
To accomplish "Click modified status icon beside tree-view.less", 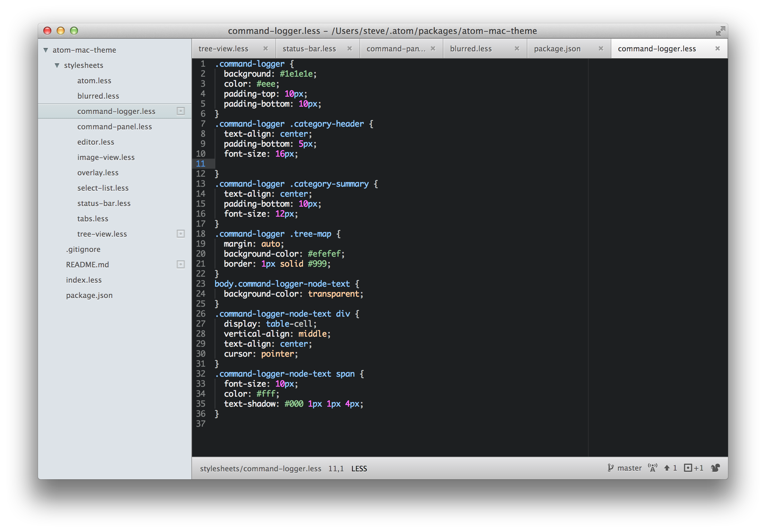I will 181,234.
